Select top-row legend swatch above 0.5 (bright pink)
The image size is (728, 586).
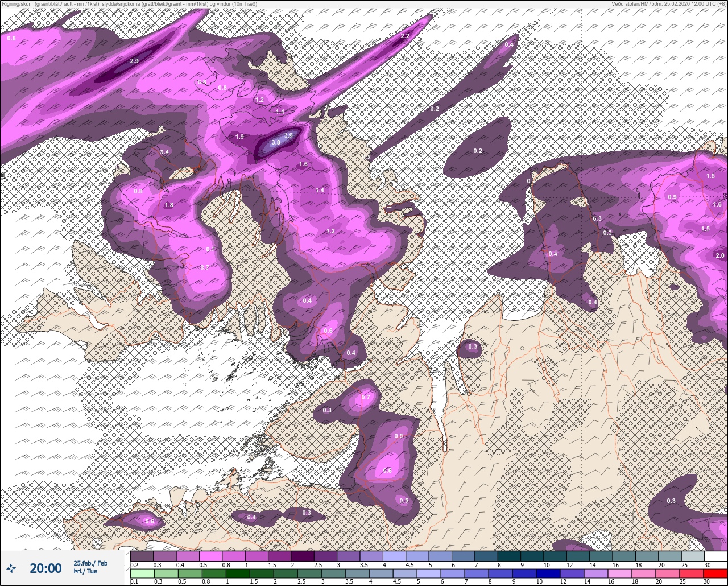pyautogui.click(x=210, y=556)
